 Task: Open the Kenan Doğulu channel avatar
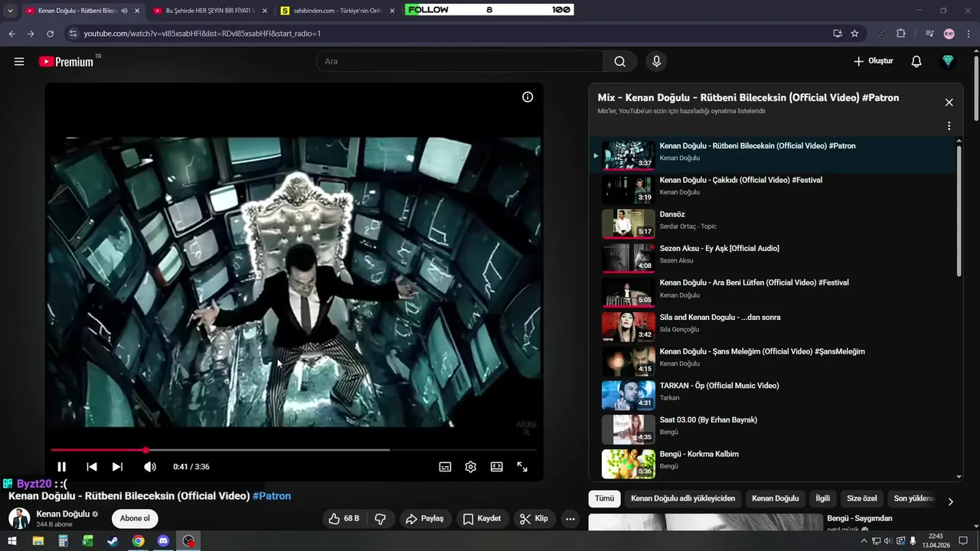click(19, 519)
